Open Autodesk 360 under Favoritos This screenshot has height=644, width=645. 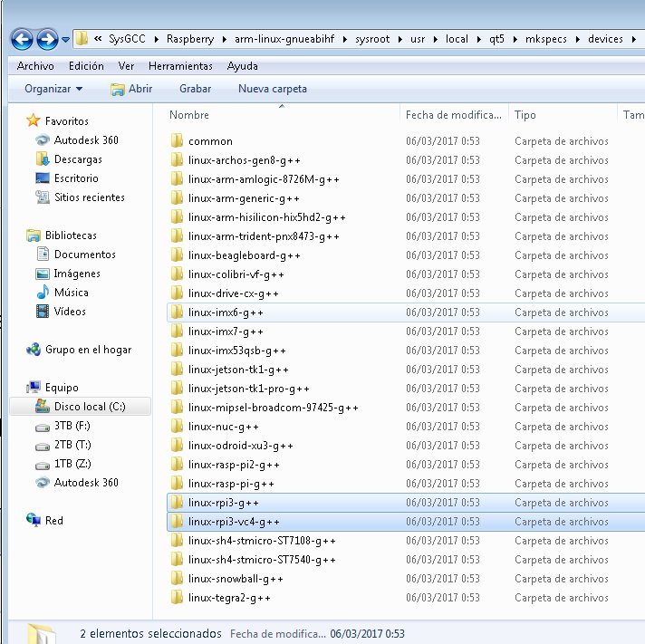(86, 139)
